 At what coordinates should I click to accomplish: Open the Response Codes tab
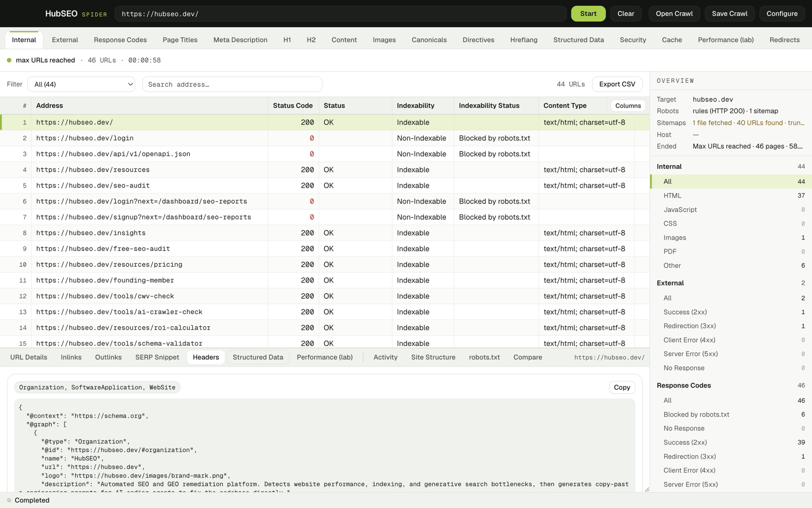(120, 40)
